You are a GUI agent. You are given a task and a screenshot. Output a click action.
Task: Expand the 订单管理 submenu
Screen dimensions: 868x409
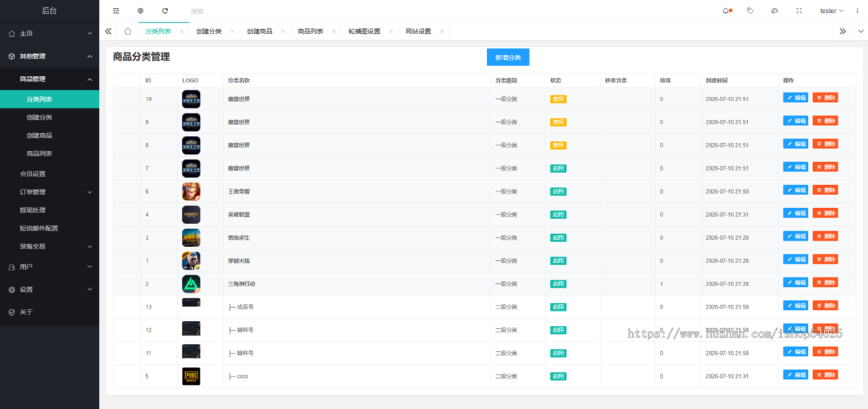[x=49, y=192]
